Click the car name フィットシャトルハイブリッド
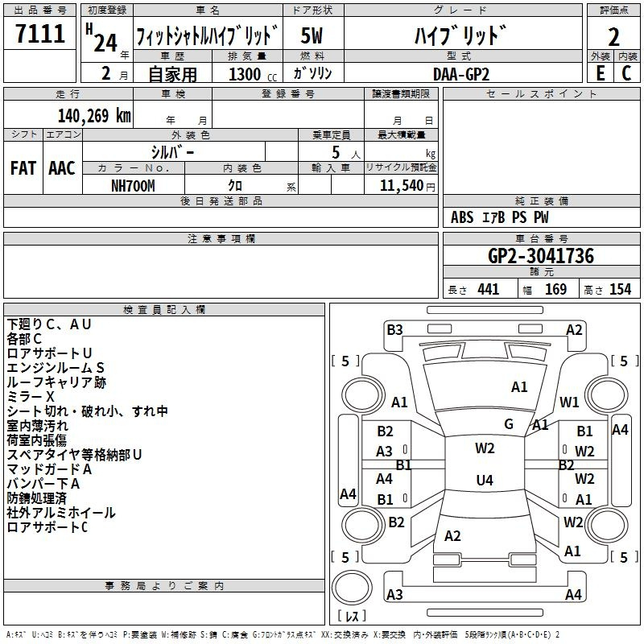 pyautogui.click(x=208, y=35)
